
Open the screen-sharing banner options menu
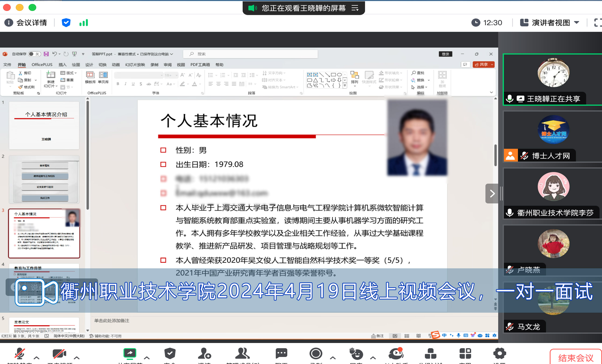click(x=355, y=8)
